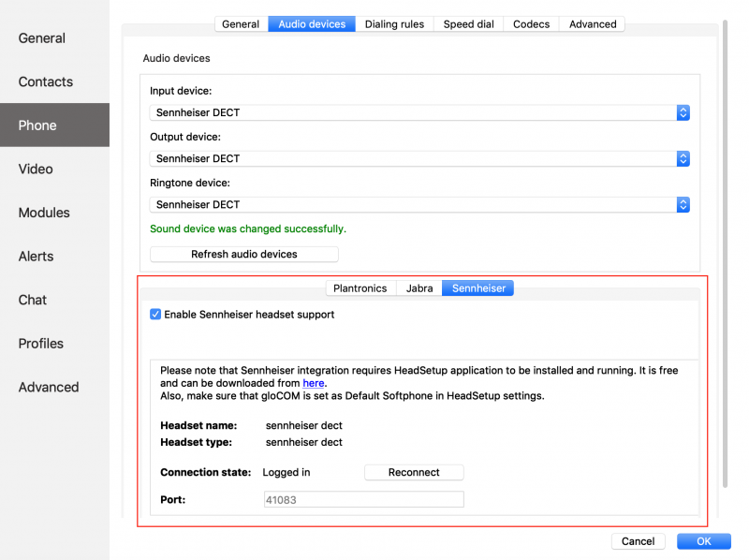
Task: Select the Phone section in sidebar
Action: pyautogui.click(x=54, y=125)
